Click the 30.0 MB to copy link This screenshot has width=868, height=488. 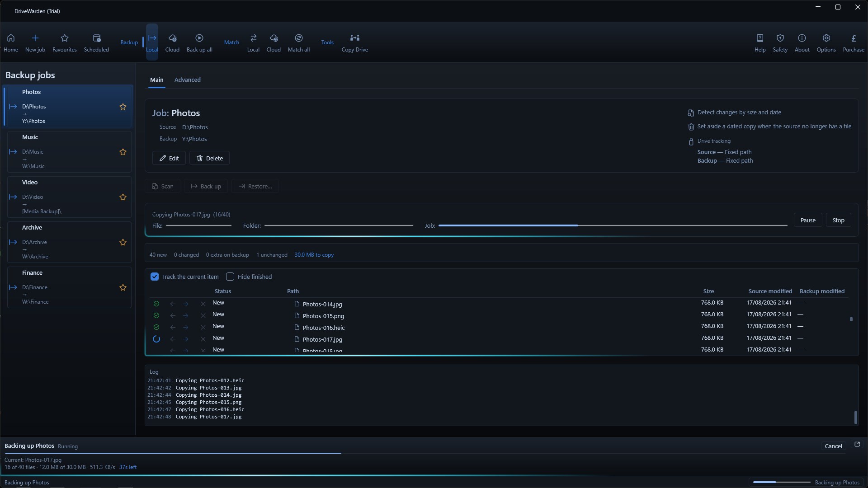click(x=314, y=255)
